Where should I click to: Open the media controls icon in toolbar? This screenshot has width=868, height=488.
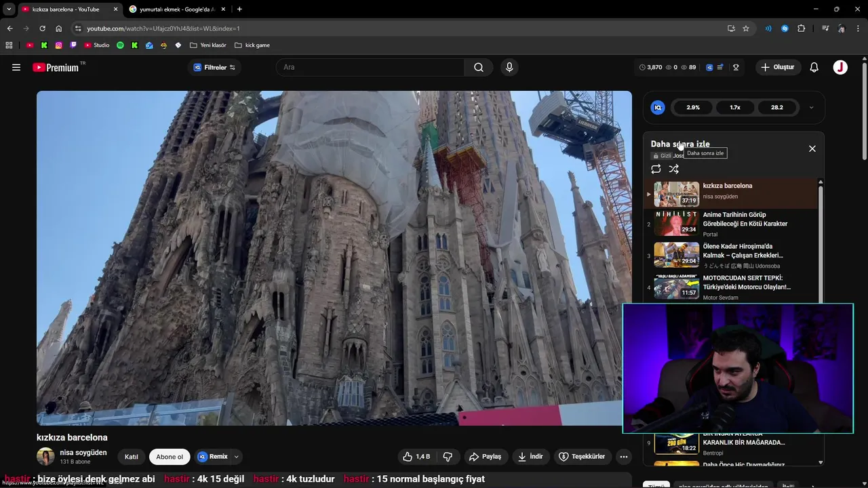(825, 28)
